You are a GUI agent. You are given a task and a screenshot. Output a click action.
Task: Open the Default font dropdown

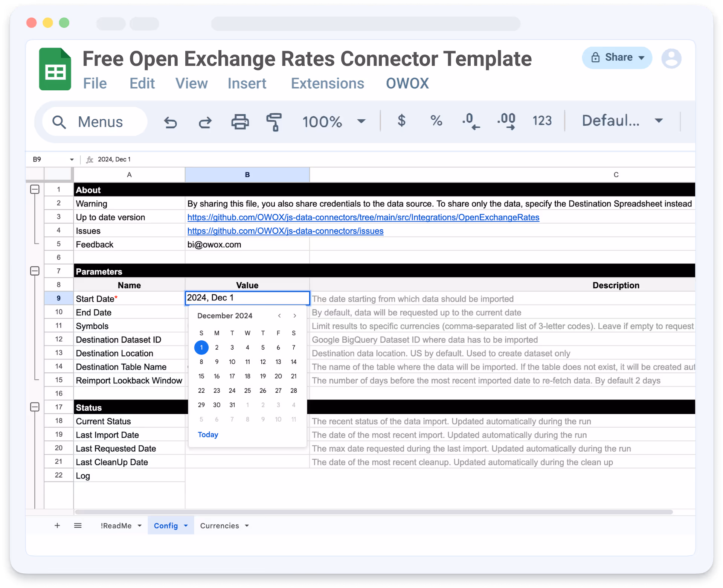[x=622, y=121]
